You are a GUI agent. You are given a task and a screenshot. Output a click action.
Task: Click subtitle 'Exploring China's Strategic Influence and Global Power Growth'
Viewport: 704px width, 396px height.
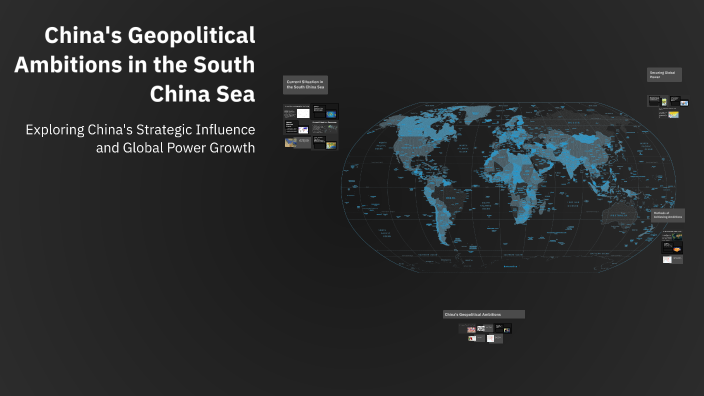[140, 138]
